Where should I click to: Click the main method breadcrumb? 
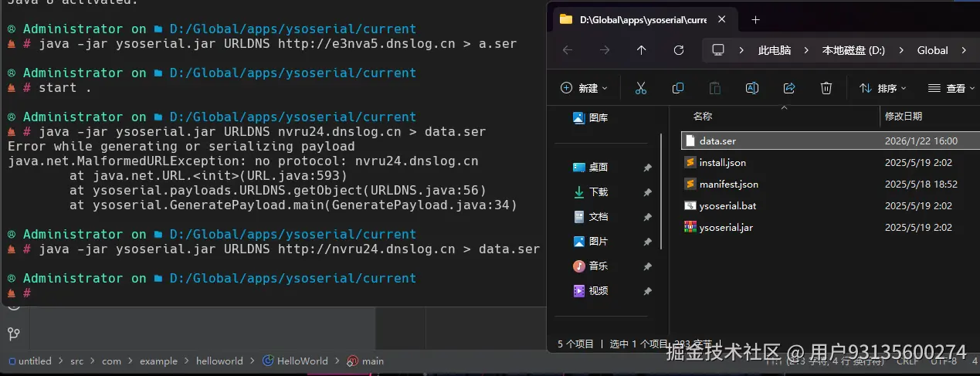tap(365, 361)
